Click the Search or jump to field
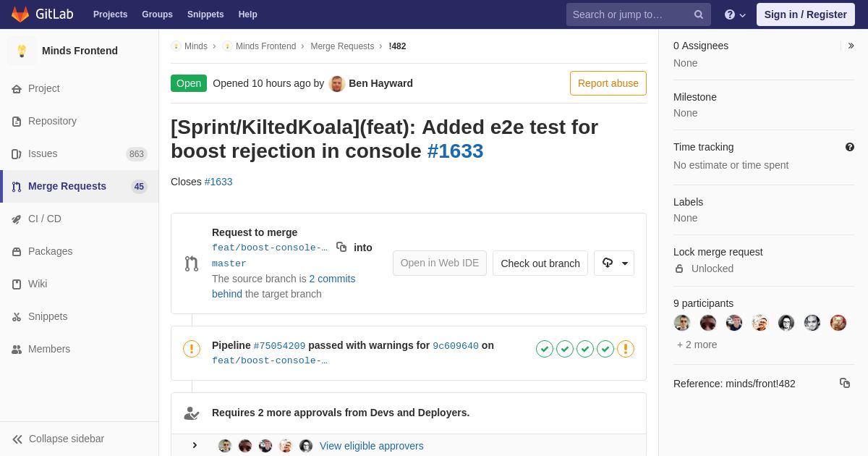868x456 pixels. pos(629,14)
